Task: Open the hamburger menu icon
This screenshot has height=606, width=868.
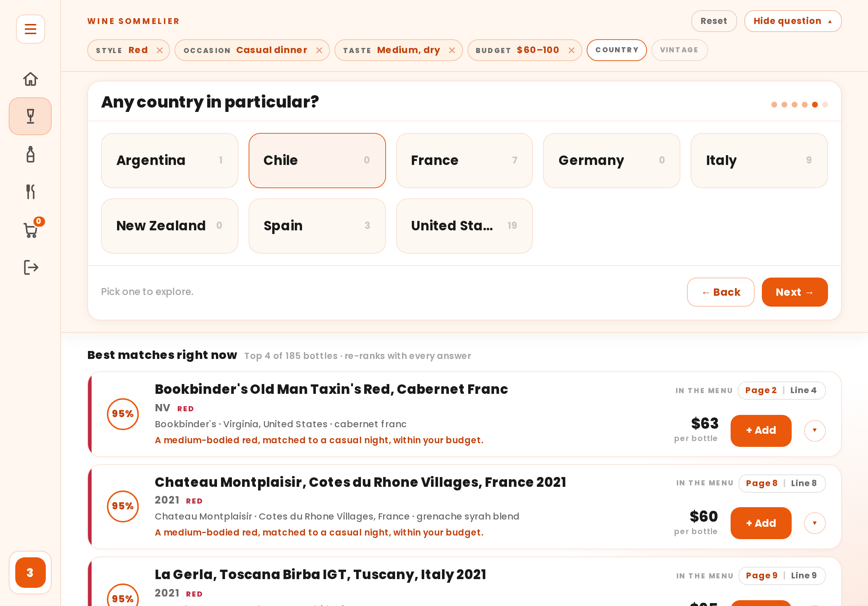Action: [30, 29]
